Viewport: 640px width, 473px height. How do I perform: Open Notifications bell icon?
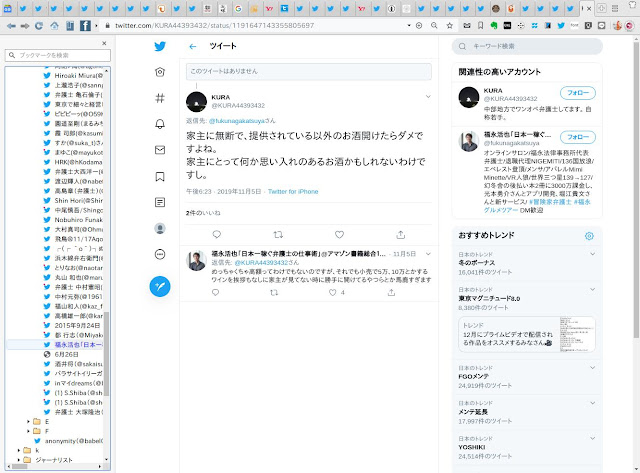(160, 124)
